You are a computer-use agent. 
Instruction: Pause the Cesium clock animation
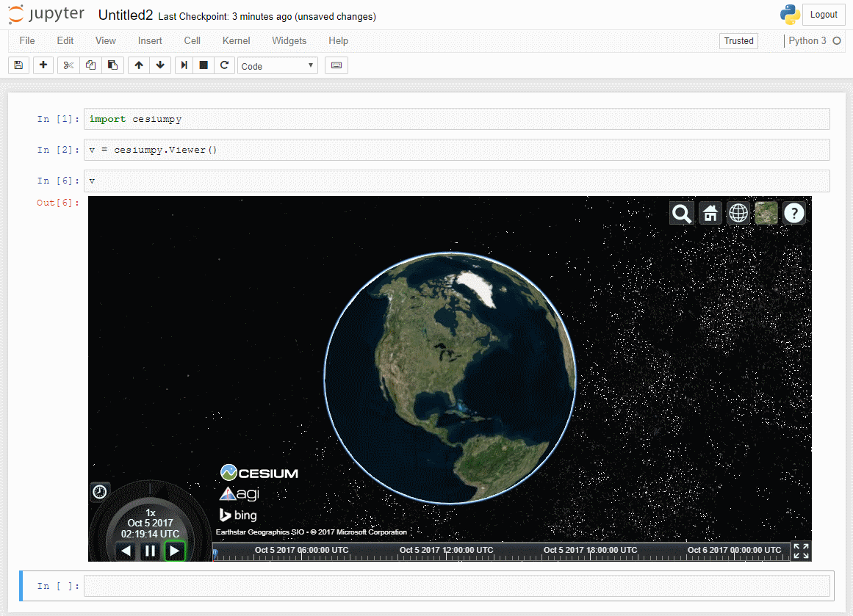pos(150,551)
